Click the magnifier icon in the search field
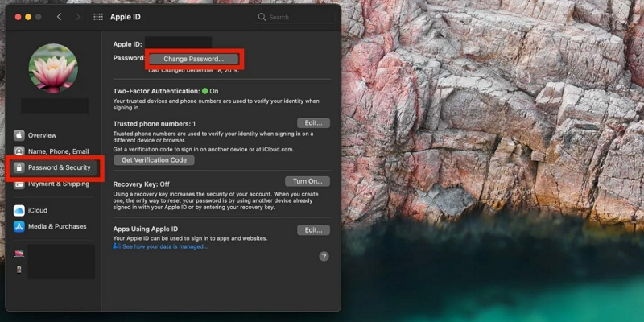Image resolution: width=644 pixels, height=322 pixels. (262, 17)
